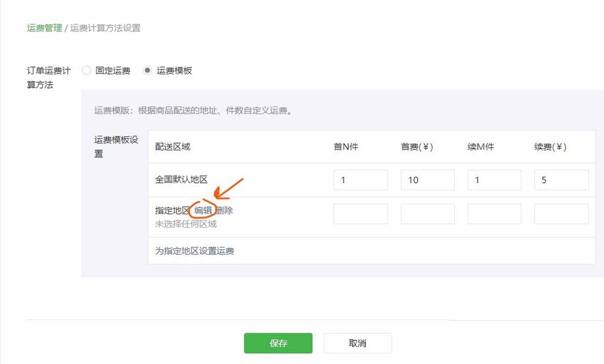This screenshot has width=604, height=364.
Task: Click the 编辑 link for 指定地区
Action: pos(202,210)
